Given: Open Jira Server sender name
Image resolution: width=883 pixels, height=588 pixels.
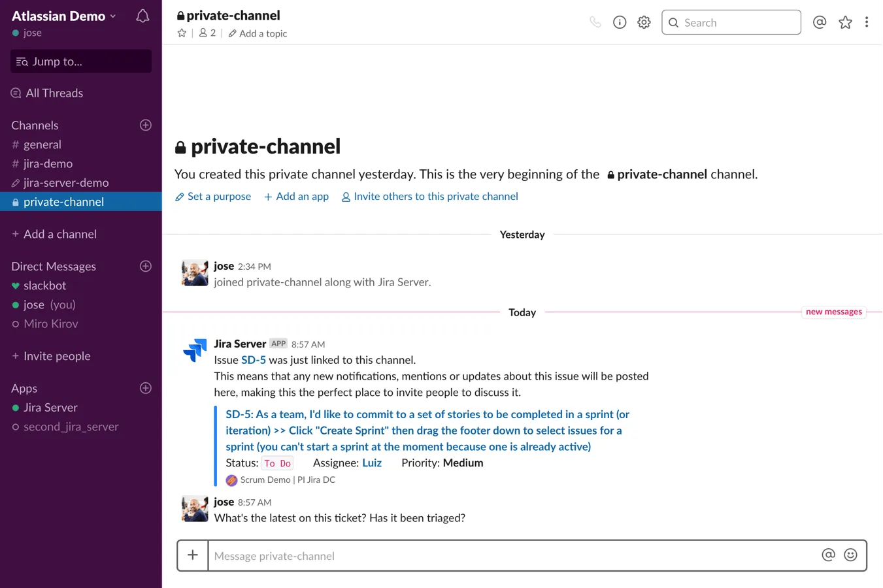Looking at the screenshot, I should click(240, 344).
